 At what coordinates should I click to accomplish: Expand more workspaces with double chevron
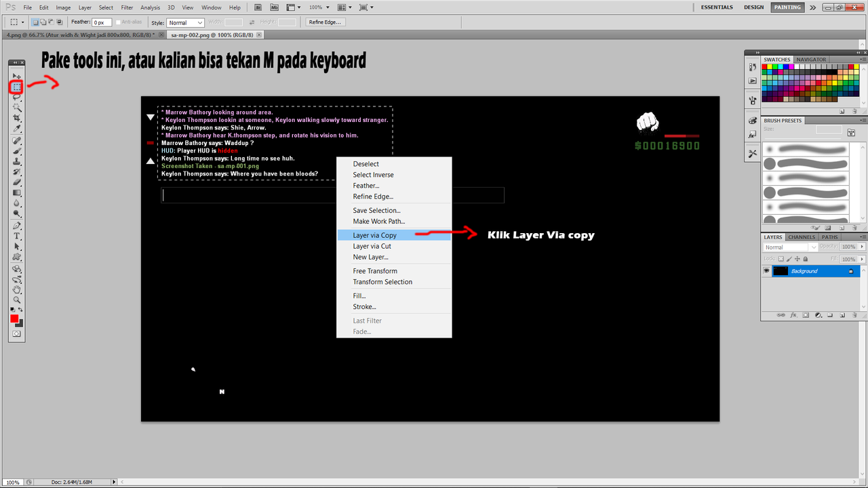[812, 7]
